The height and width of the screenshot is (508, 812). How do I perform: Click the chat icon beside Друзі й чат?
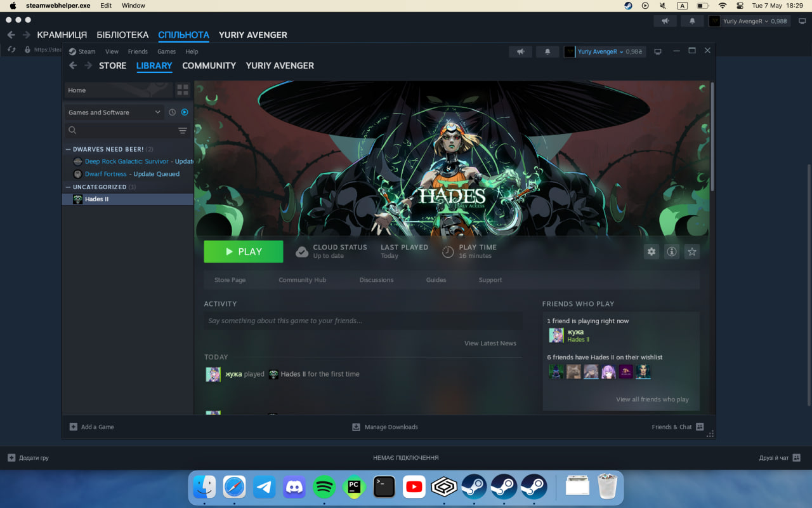coord(797,457)
